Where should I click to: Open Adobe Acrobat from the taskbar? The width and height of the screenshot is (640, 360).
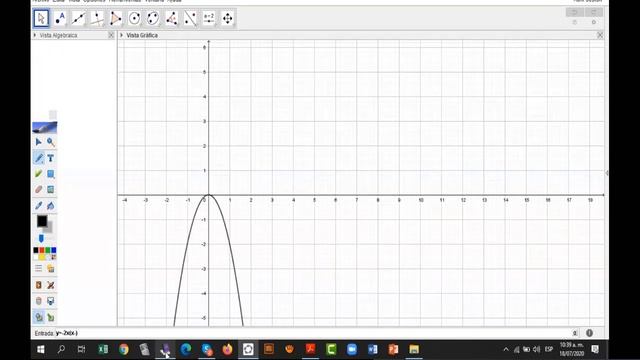tap(311, 349)
